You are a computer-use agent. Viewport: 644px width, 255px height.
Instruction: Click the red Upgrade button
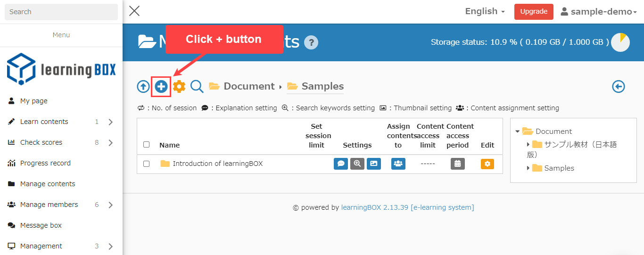[x=534, y=11]
